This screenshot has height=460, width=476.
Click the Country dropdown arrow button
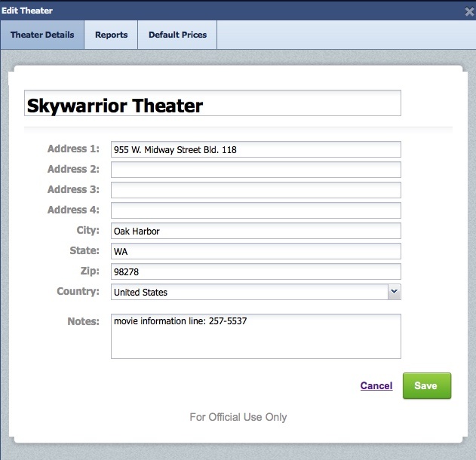[x=394, y=292]
